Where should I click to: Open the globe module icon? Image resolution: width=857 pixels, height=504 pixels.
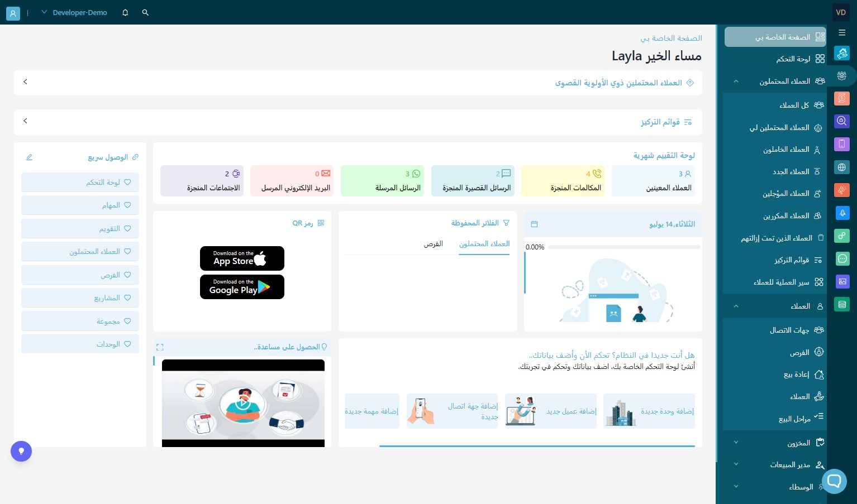click(x=842, y=167)
